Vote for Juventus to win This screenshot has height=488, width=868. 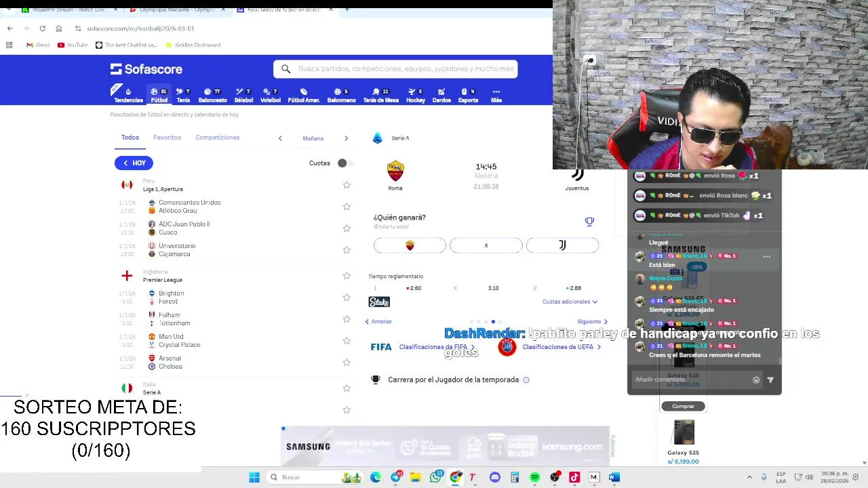tap(562, 245)
